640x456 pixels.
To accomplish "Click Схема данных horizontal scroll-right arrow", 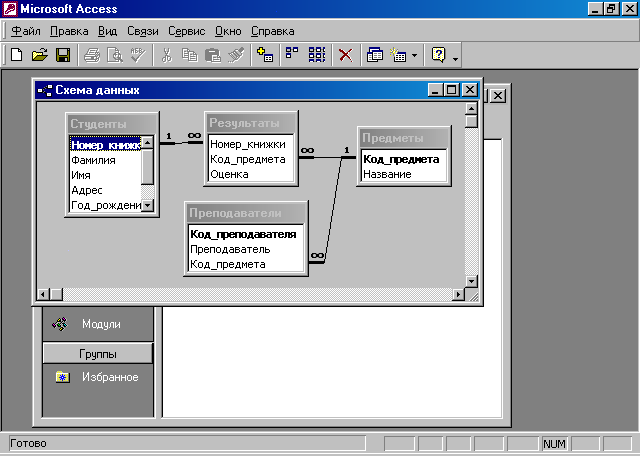I will [459, 294].
